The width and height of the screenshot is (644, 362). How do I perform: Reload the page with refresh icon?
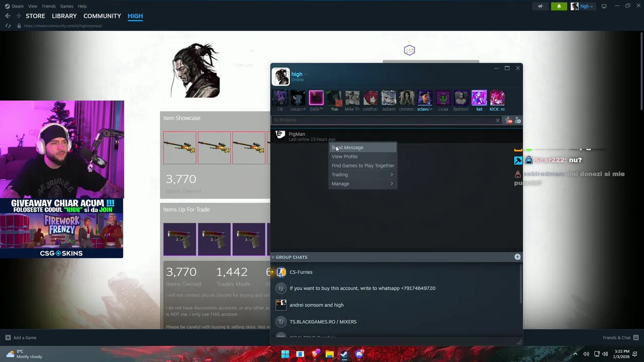pyautogui.click(x=8, y=26)
